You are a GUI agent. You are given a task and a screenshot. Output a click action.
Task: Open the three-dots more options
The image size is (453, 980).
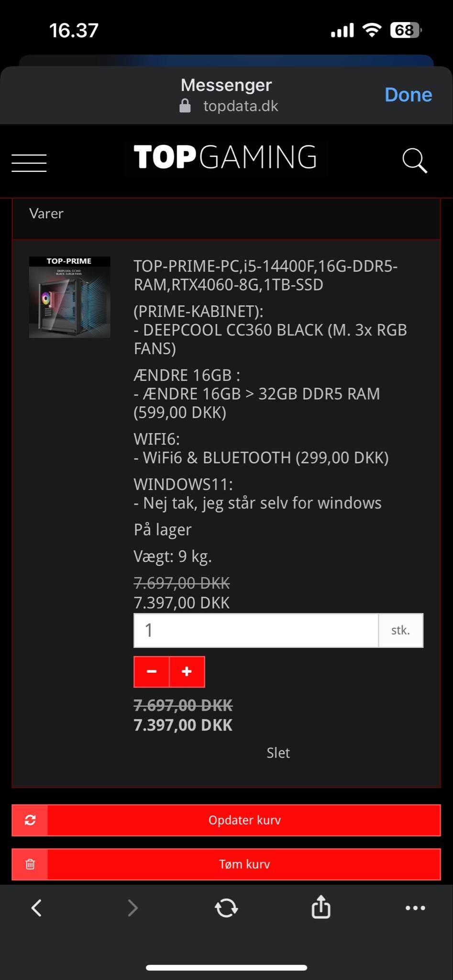tap(415, 908)
